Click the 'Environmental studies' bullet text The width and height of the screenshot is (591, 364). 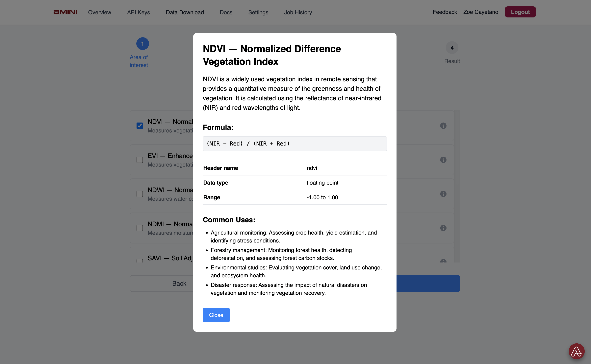[x=296, y=272]
